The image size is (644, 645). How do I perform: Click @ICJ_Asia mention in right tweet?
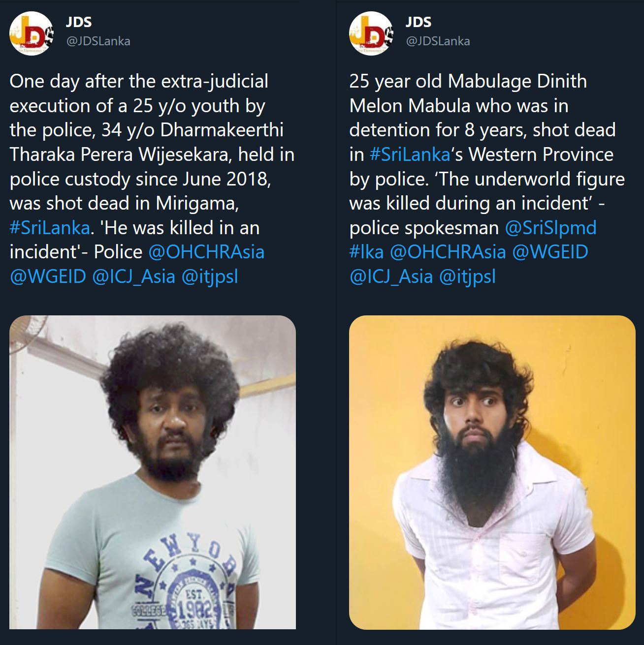click(x=391, y=276)
